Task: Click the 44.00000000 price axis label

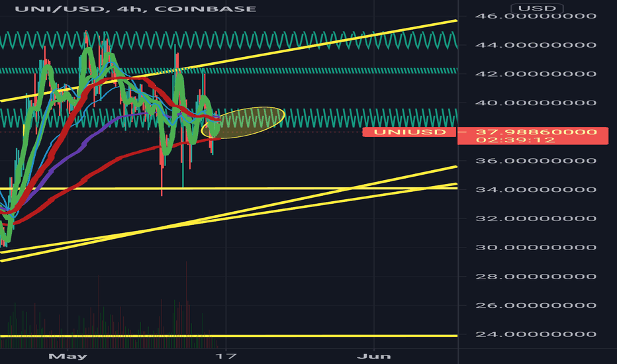Action: (536, 45)
